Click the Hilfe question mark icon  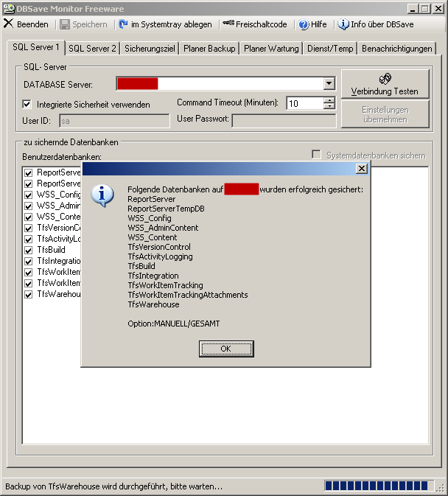(x=304, y=24)
